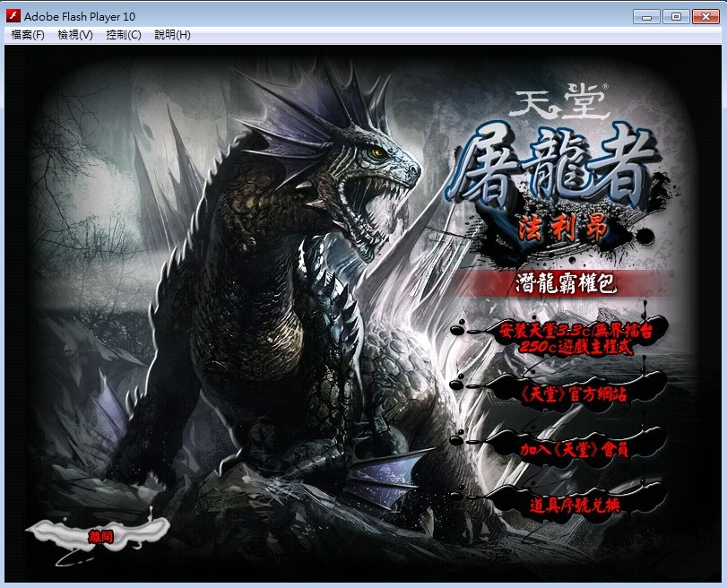Image resolution: width=727 pixels, height=588 pixels.
Task: Open the 控制(C) menu
Action: point(124,35)
